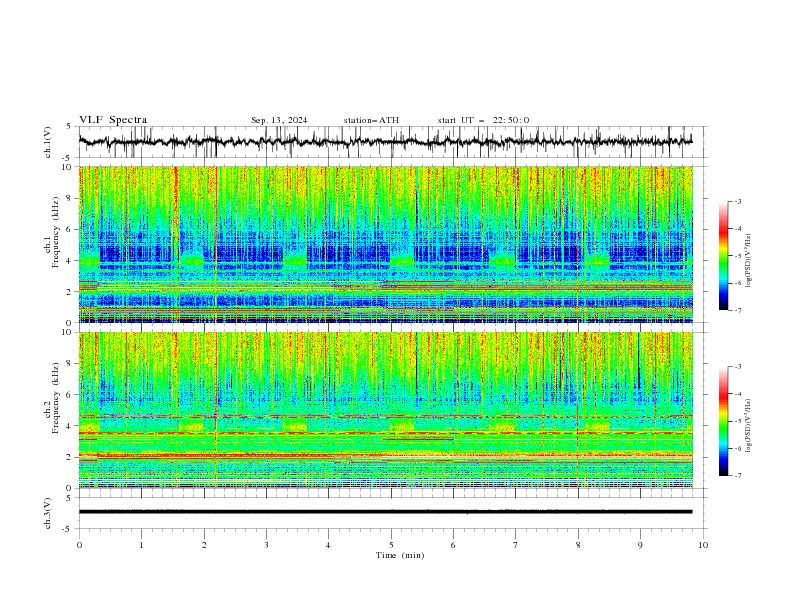Image resolution: width=792 pixels, height=612 pixels.
Task: Click the ch.1 "Frequency (kHz)" axis title
Action: tap(56, 233)
